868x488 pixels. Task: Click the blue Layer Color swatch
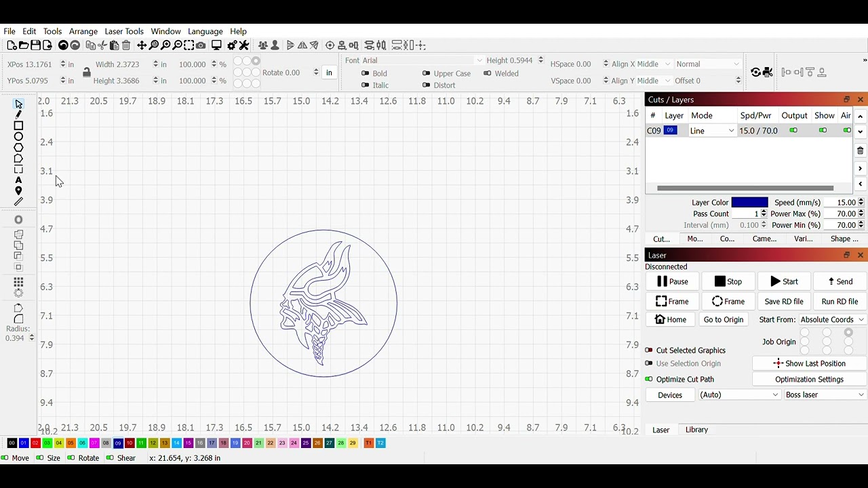pos(749,203)
